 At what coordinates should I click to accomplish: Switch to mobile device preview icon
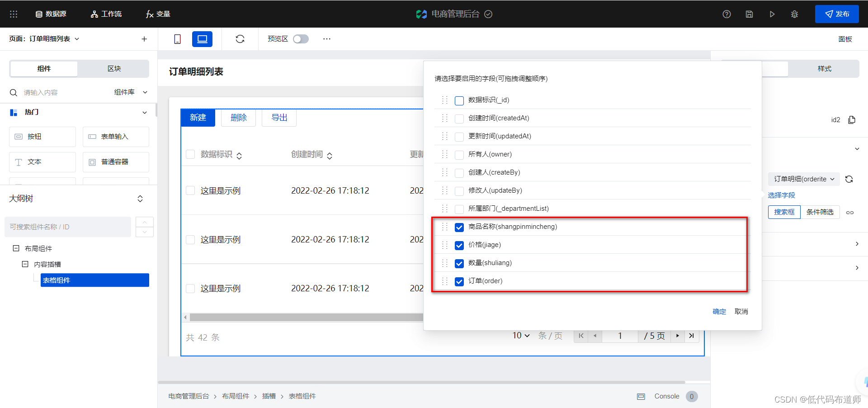[x=177, y=39]
